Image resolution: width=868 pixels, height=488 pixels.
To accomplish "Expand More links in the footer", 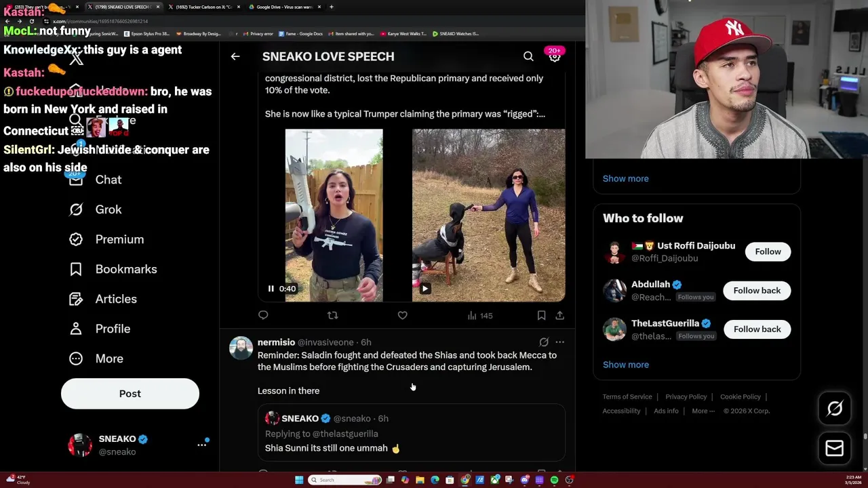I will (703, 411).
